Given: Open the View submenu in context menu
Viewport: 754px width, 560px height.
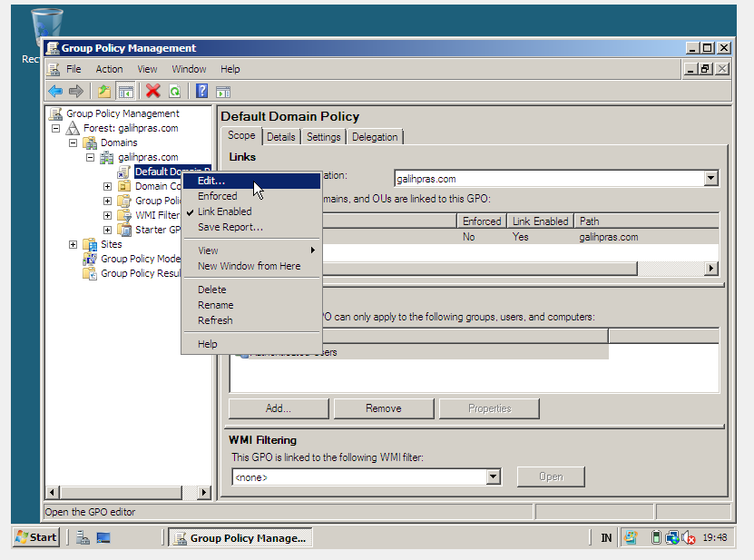Looking at the screenshot, I should pyautogui.click(x=251, y=251).
